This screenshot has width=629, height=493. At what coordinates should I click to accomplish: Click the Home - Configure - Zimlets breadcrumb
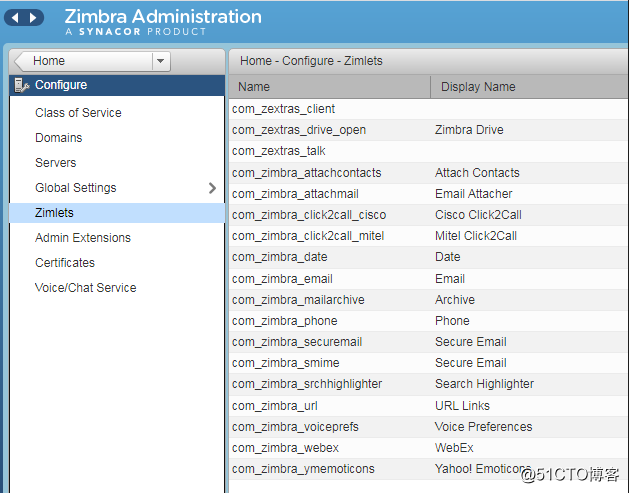(311, 61)
